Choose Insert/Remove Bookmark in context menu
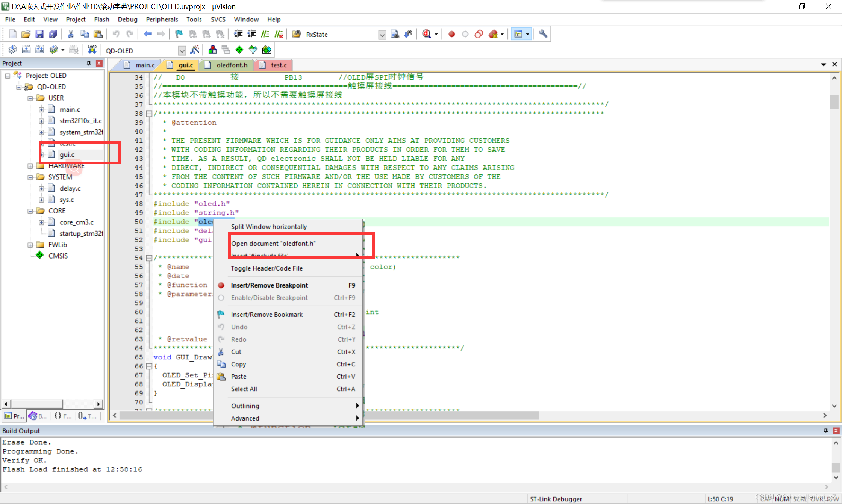Screen dimensions: 842x504 (288, 315)
